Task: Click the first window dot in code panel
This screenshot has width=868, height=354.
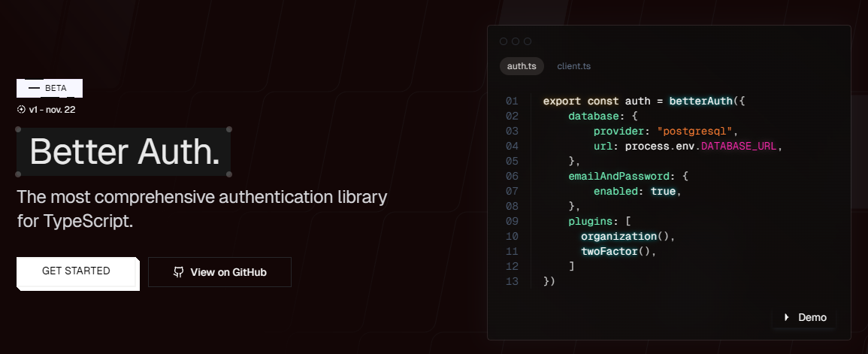Action: 504,41
